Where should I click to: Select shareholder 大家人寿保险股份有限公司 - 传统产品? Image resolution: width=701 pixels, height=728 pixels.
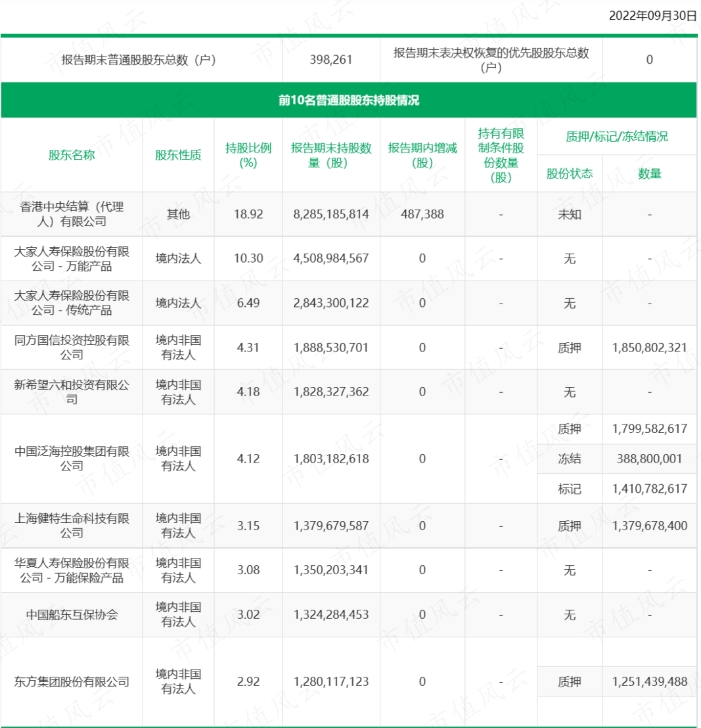[x=72, y=303]
